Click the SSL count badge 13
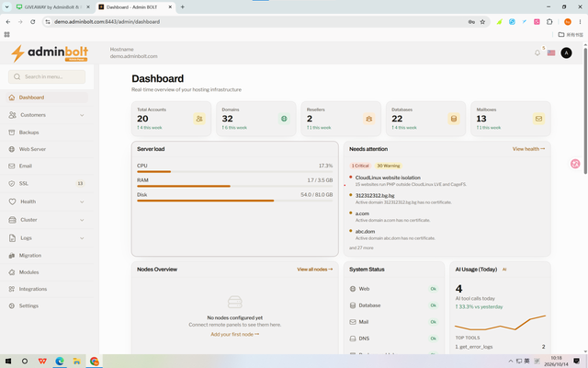The image size is (588, 368). [x=80, y=184]
